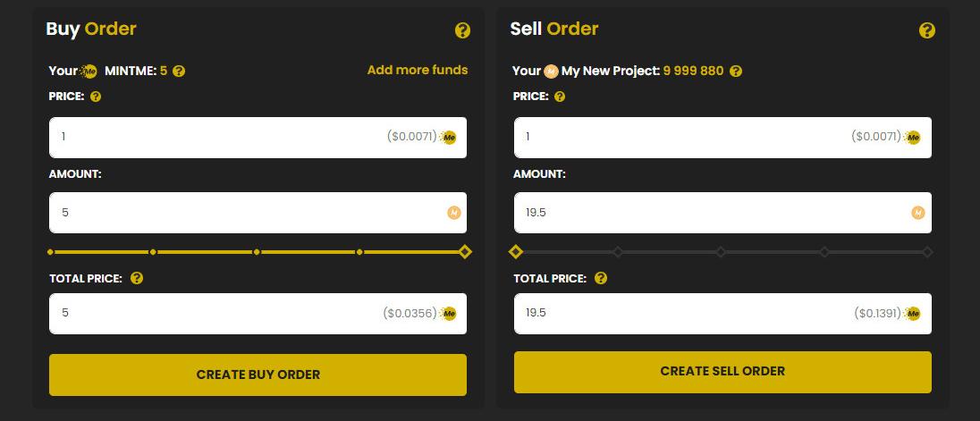Viewport: 980px width, 421px height.
Task: Set sell slider to the last diamond marker
Action: click(927, 252)
